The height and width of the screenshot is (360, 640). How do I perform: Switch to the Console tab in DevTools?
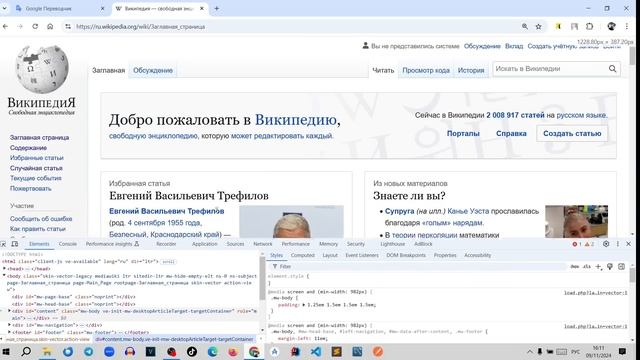tap(68, 244)
